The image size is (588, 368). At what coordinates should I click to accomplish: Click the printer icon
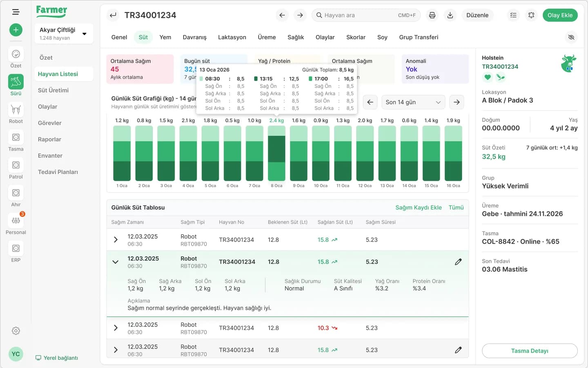tap(432, 15)
